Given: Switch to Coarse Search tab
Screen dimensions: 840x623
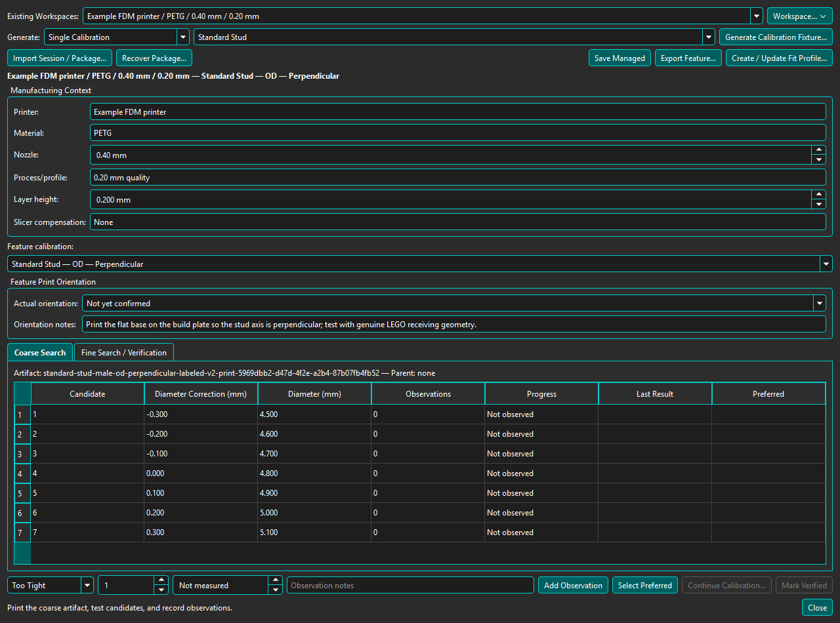Looking at the screenshot, I should (x=40, y=352).
